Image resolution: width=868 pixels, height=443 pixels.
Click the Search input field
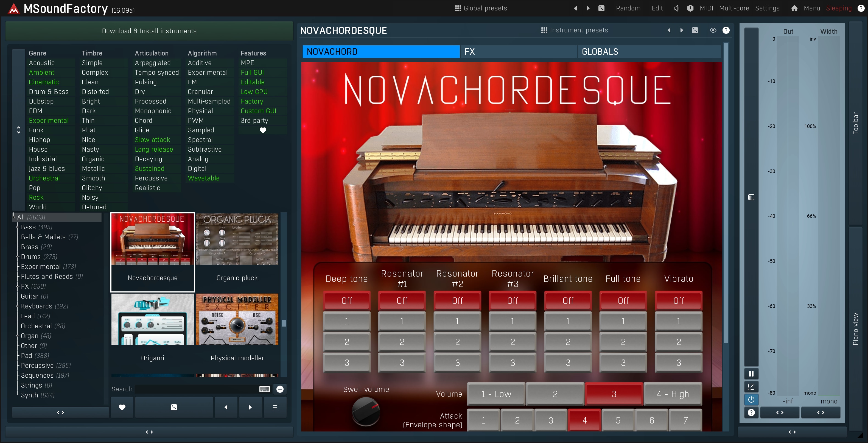point(197,389)
